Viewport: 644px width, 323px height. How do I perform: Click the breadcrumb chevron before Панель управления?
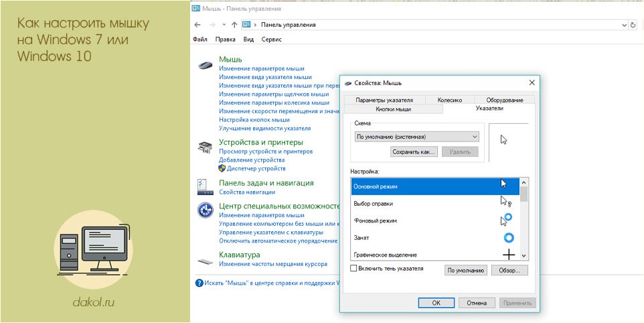coord(256,25)
